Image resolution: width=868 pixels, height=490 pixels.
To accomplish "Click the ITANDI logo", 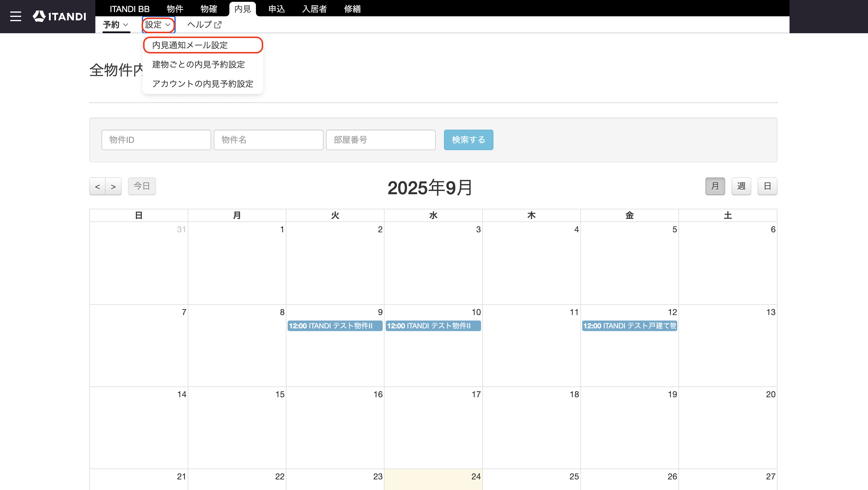I will (59, 16).
